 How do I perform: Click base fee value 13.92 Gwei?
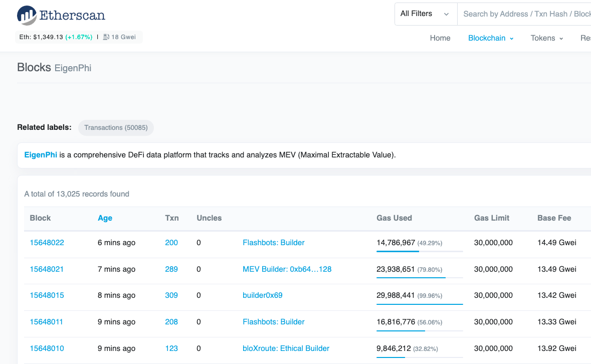(x=557, y=348)
